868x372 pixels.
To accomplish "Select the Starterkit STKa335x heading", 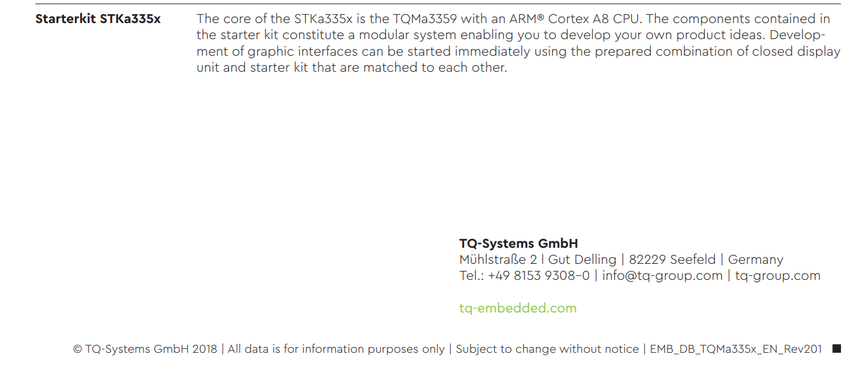I will (x=98, y=19).
